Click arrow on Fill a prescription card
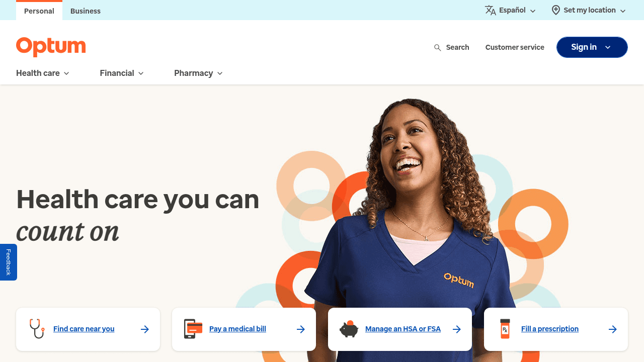 pyautogui.click(x=612, y=329)
